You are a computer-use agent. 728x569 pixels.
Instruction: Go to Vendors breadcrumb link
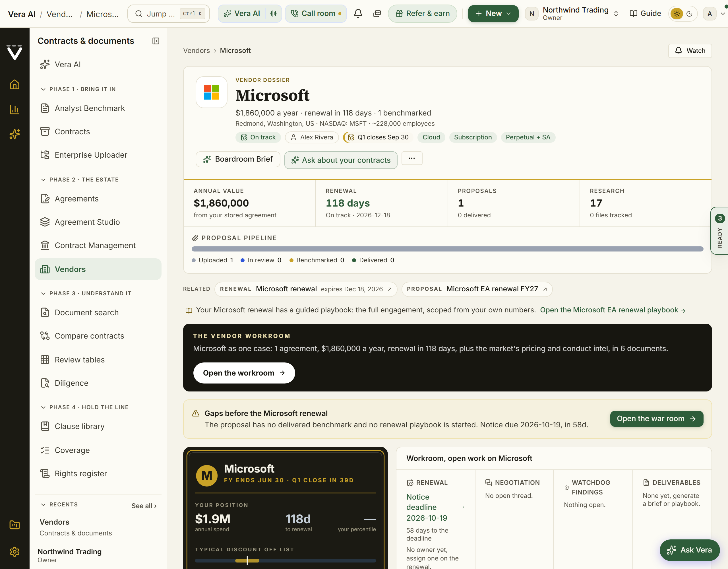point(196,50)
